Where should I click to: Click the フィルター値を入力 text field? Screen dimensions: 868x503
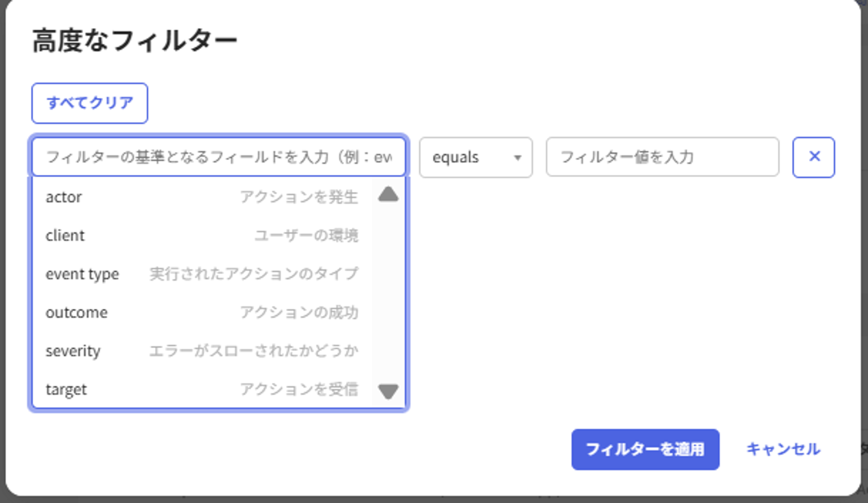click(662, 157)
